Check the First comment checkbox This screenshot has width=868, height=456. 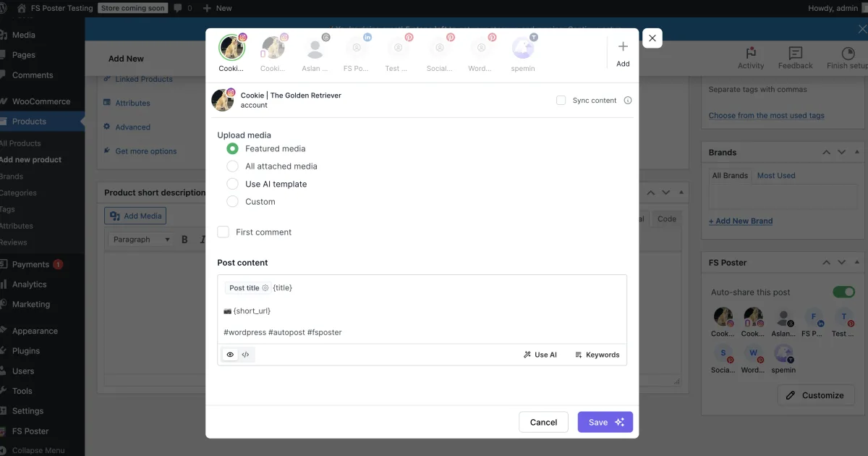click(224, 232)
